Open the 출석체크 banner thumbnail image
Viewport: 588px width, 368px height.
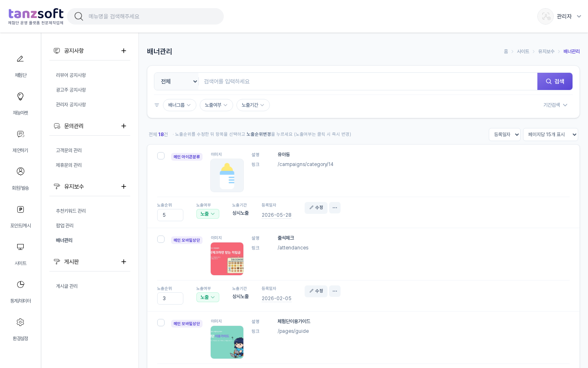[227, 259]
